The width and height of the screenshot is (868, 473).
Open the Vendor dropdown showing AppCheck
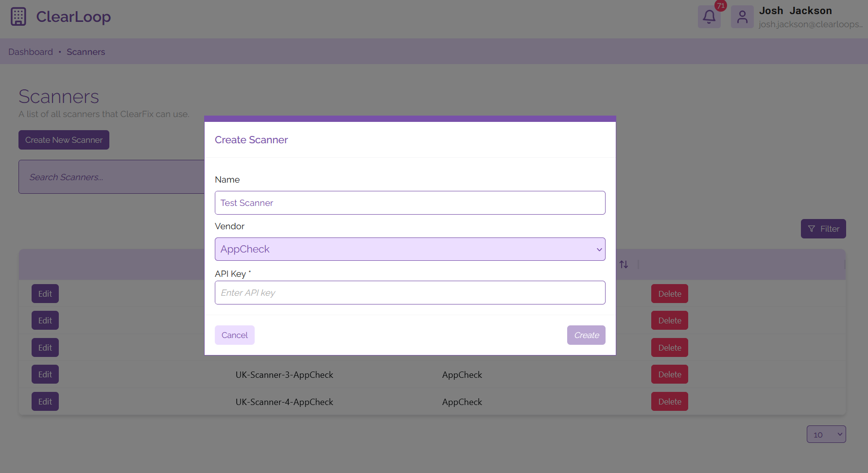pos(410,249)
